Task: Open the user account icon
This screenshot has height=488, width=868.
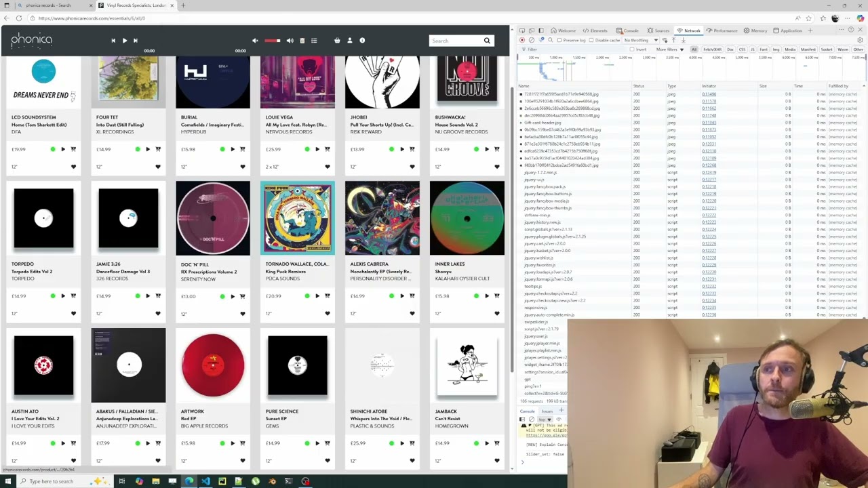Action: (350, 41)
